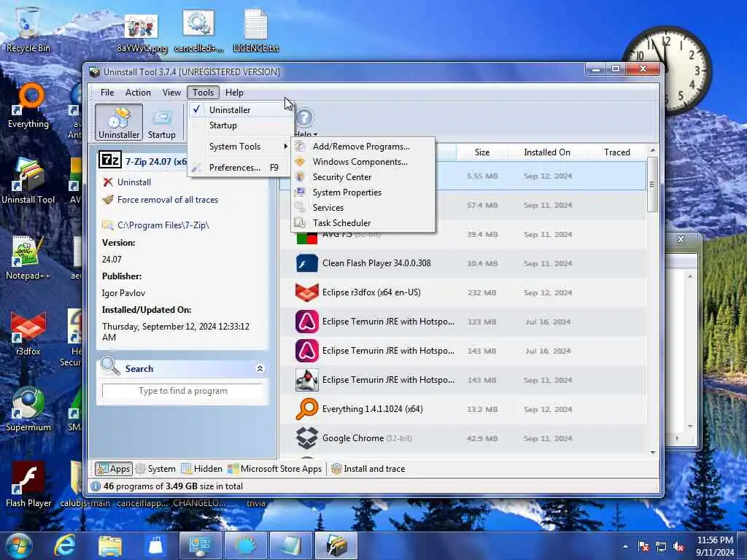747x560 pixels.
Task: Click the Java Duke icon of the Sep 11 Temurin entry
Action: pos(306,379)
